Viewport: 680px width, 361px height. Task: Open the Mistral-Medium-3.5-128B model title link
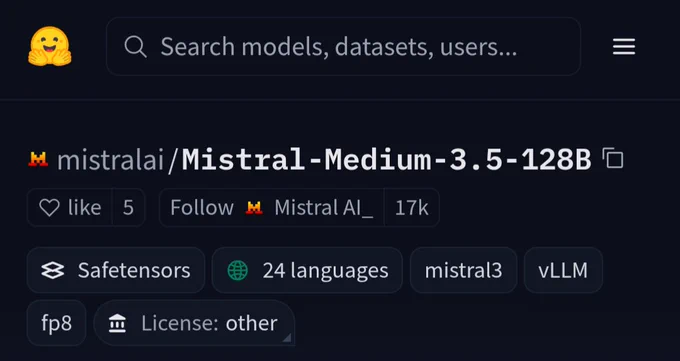tap(386, 160)
